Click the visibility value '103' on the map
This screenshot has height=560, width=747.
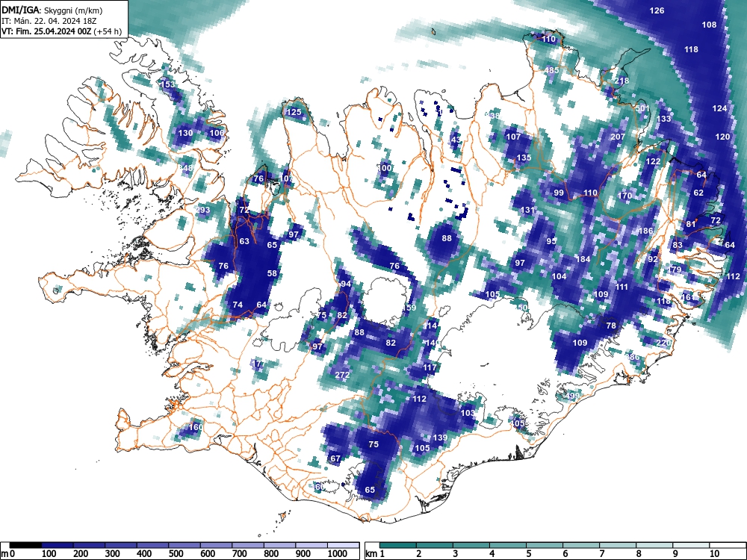[468, 413]
